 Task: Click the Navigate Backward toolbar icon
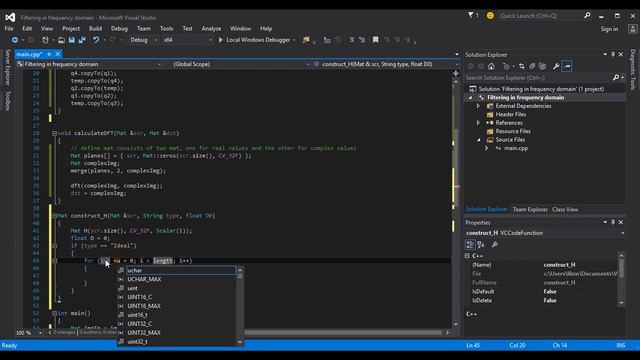click(15, 40)
